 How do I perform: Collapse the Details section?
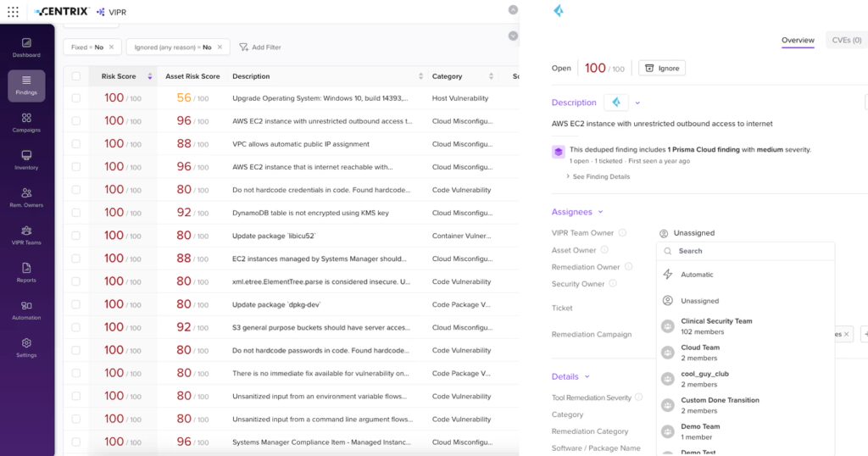587,376
